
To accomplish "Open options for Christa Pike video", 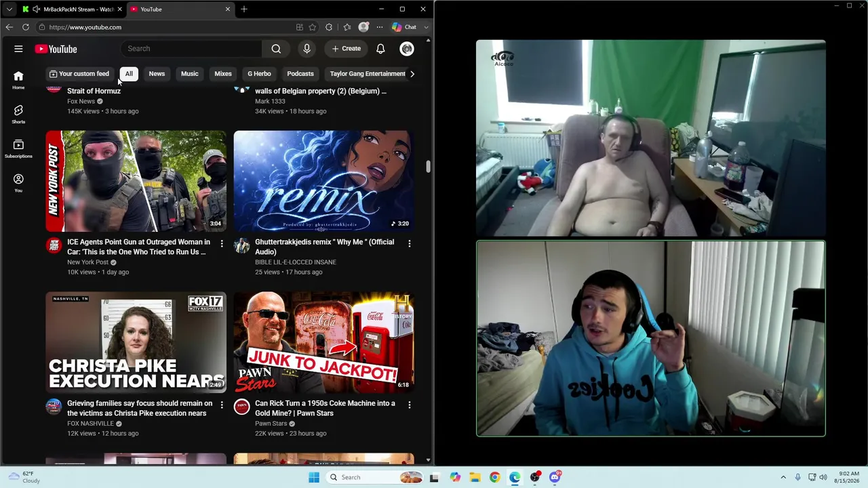I will pyautogui.click(x=222, y=404).
